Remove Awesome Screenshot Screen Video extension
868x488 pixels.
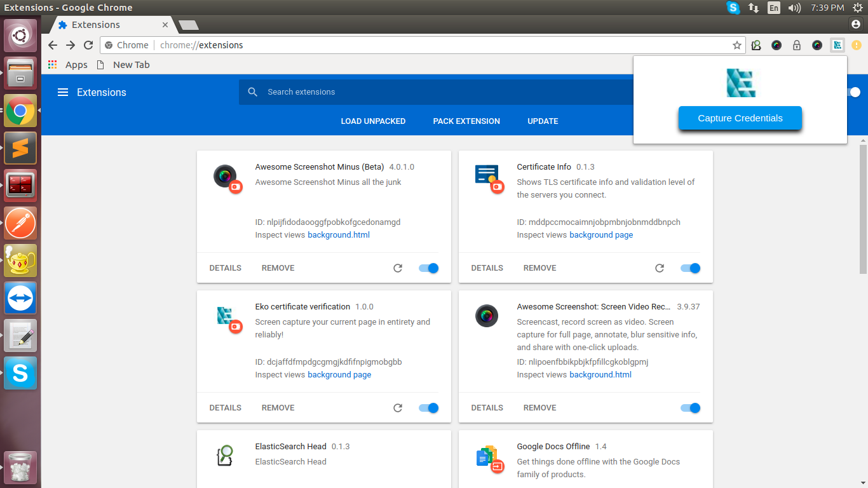540,408
